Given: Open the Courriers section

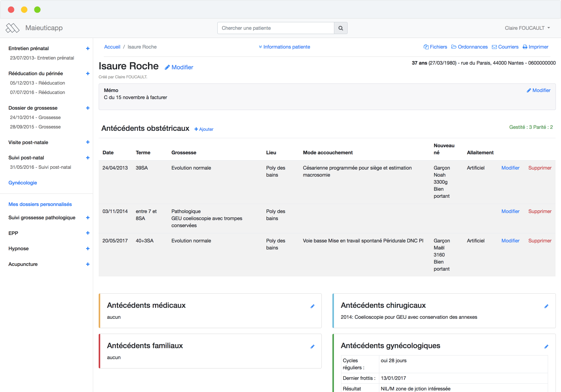Looking at the screenshot, I should (x=505, y=47).
